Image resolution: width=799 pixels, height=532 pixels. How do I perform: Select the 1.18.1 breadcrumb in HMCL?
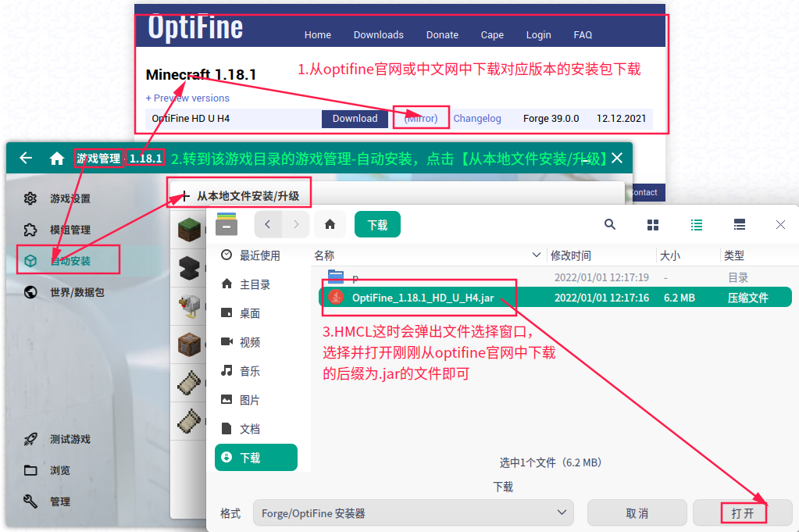(146, 159)
